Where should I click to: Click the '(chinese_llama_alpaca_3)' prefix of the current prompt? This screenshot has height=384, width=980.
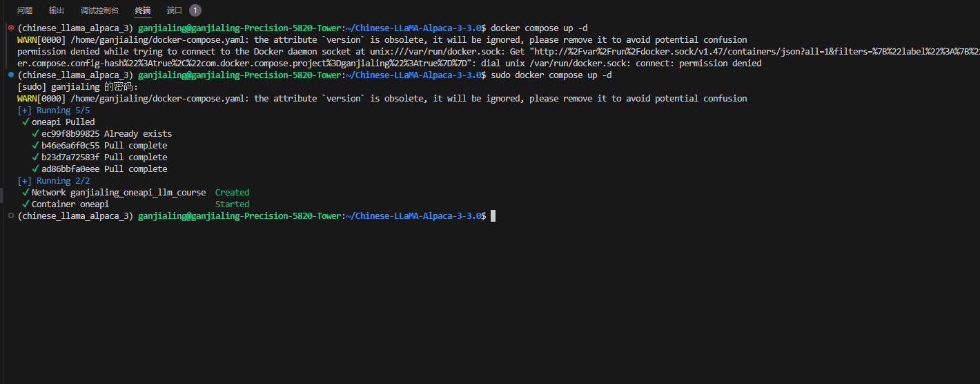pyautogui.click(x=75, y=216)
